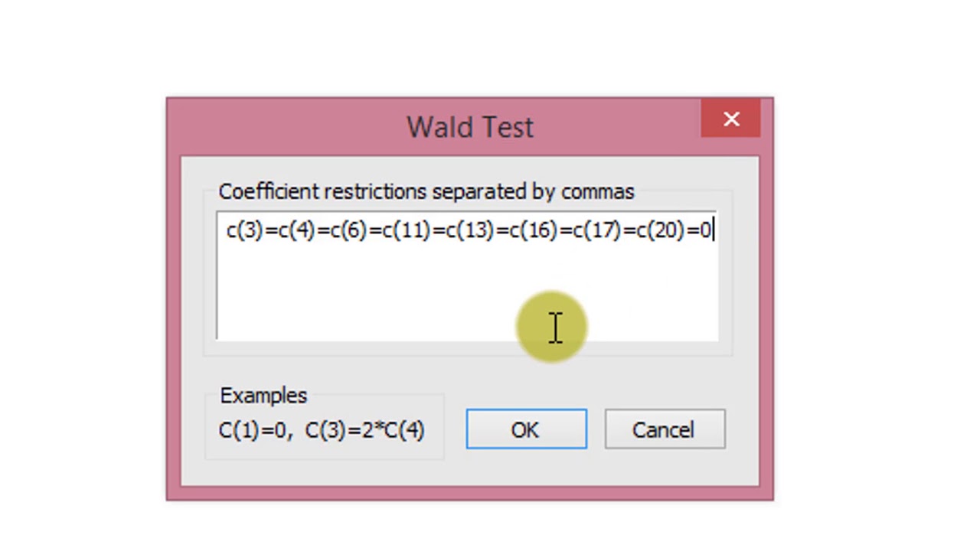
Task: Place cursor on c(16) in restrictions text
Action: [x=534, y=230]
